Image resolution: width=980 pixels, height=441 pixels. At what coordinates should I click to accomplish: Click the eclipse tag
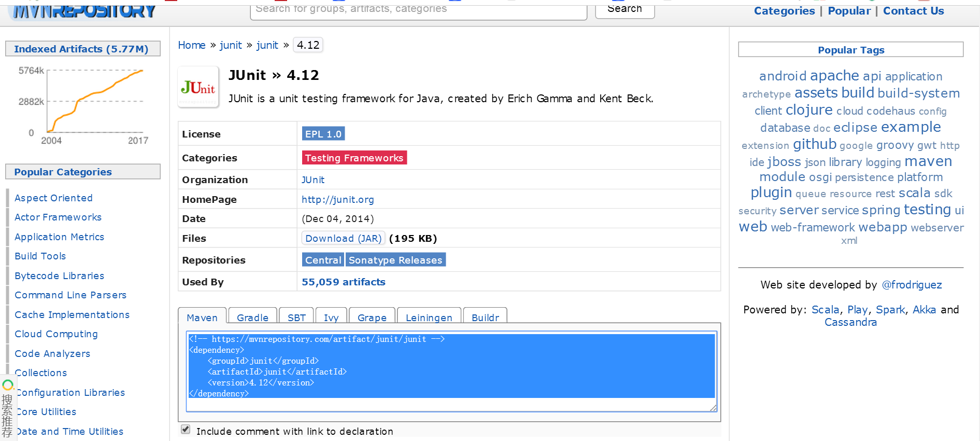(855, 128)
